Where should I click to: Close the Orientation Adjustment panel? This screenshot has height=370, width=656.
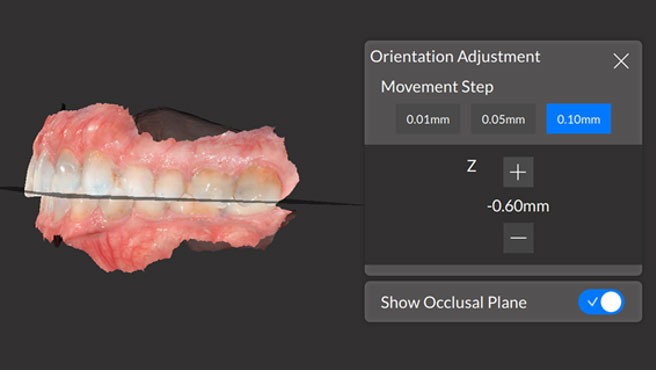click(x=621, y=61)
